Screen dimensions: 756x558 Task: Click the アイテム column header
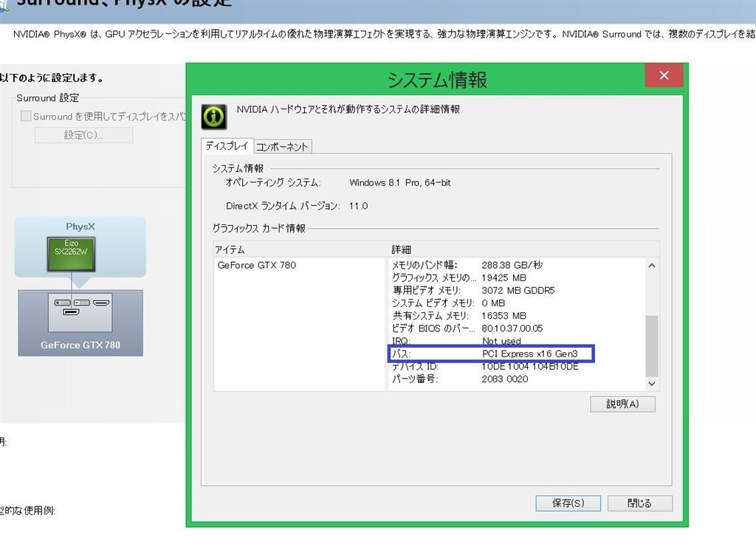pos(300,249)
